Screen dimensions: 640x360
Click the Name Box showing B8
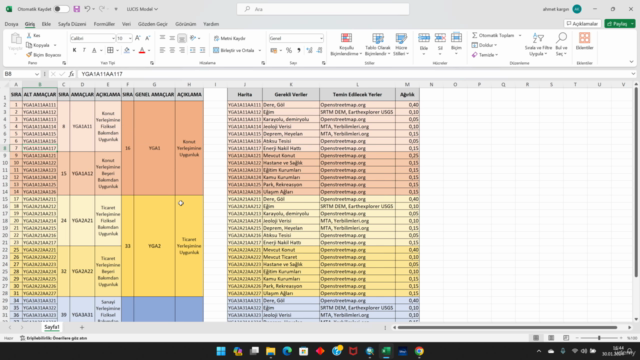point(19,74)
